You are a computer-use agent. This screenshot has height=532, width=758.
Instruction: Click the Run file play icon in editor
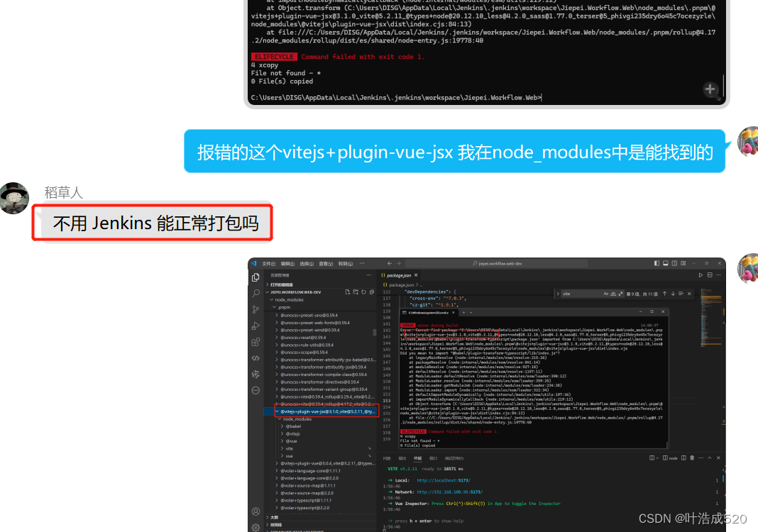click(701, 275)
